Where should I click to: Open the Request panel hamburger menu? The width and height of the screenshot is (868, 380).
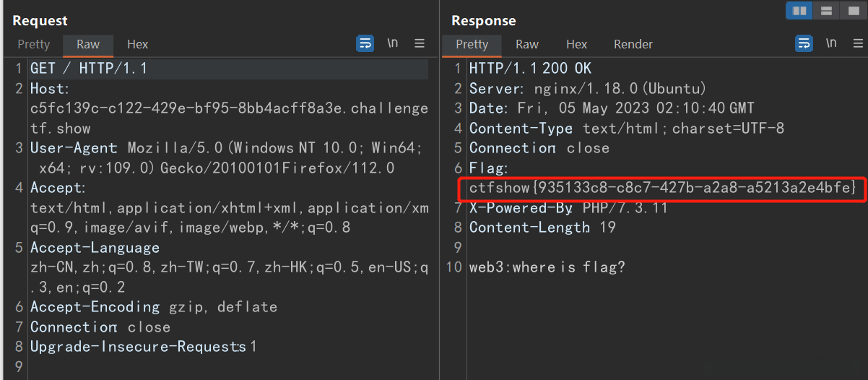click(419, 43)
